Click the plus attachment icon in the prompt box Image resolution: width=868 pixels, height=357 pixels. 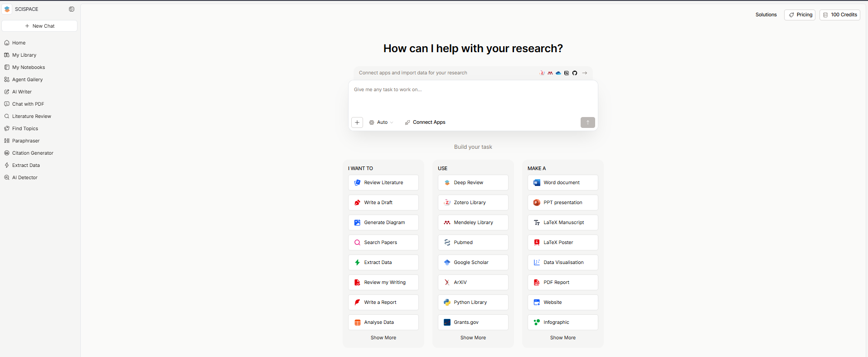tap(357, 122)
